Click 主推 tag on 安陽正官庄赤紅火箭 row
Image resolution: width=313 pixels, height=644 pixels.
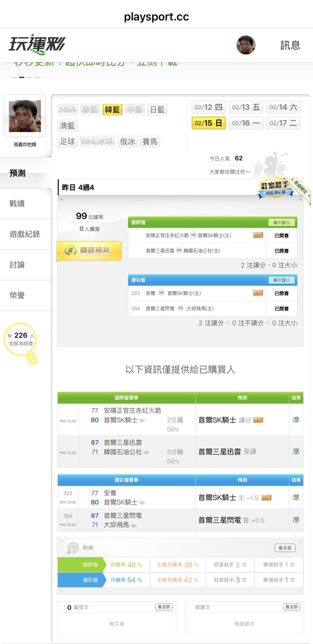pyautogui.click(x=258, y=235)
